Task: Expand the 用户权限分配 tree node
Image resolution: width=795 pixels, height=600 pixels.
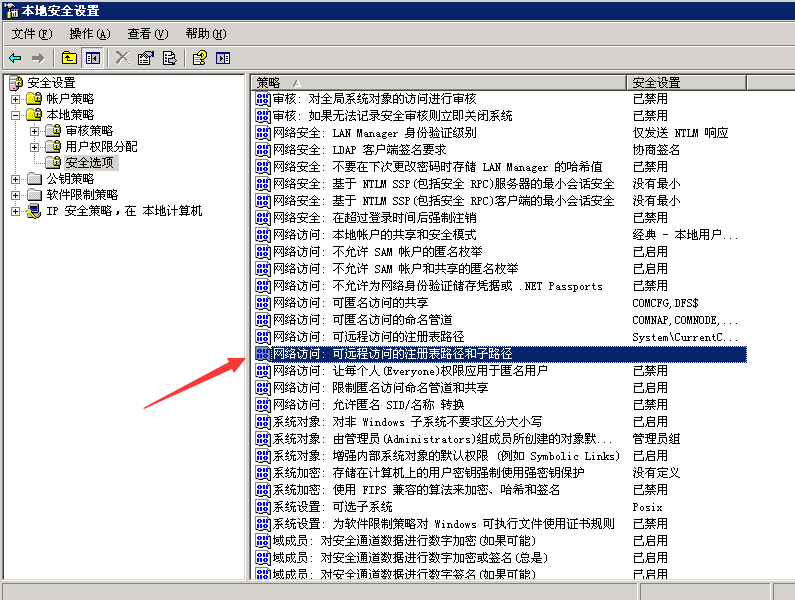Action: [34, 147]
